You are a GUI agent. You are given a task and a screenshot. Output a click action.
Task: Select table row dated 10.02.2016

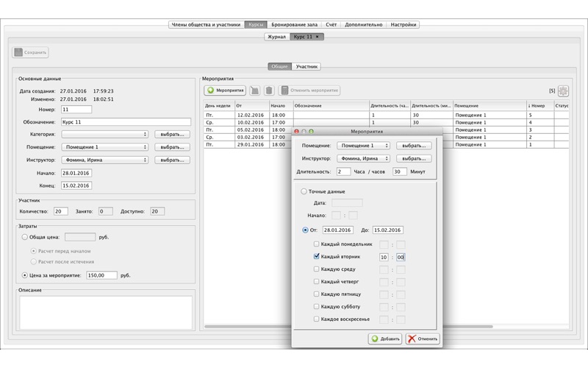point(387,122)
